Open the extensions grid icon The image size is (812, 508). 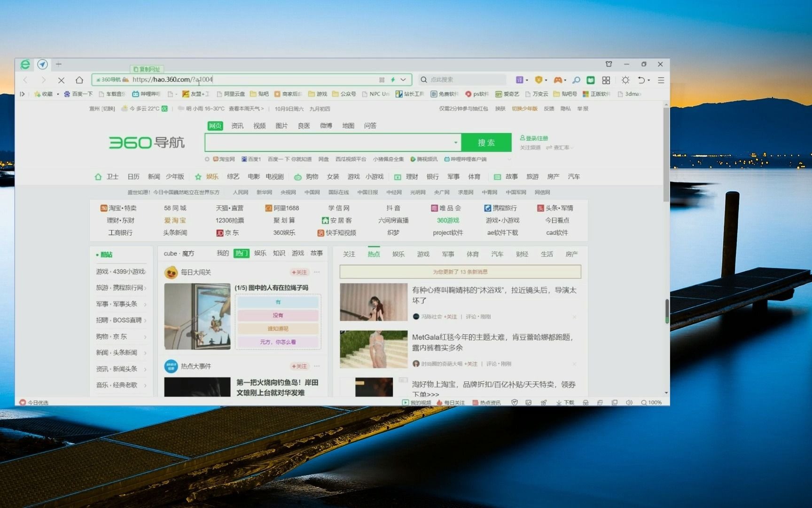pos(606,80)
